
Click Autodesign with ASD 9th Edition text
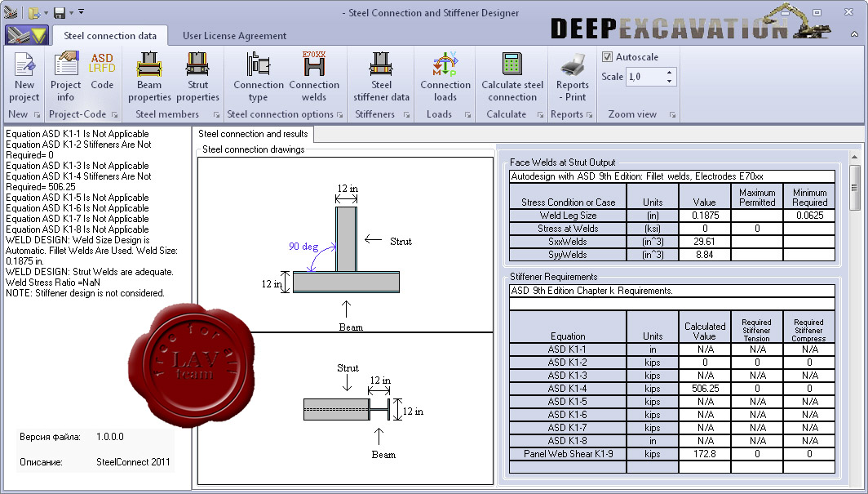(x=637, y=176)
